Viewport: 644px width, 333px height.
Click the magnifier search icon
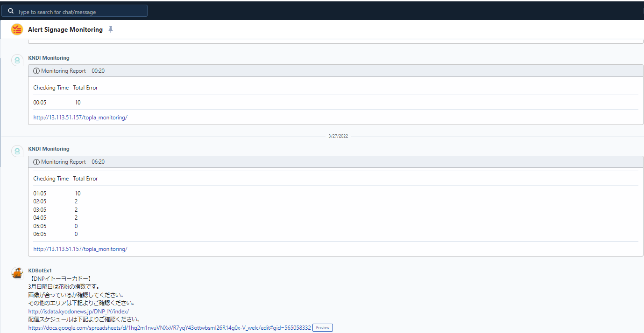tap(11, 11)
